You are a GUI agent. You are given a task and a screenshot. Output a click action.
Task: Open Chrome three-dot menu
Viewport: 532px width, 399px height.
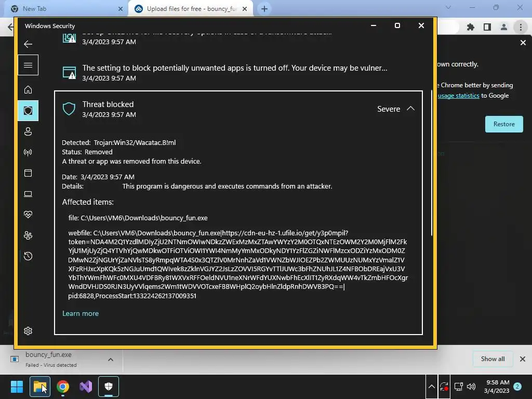[521, 27]
